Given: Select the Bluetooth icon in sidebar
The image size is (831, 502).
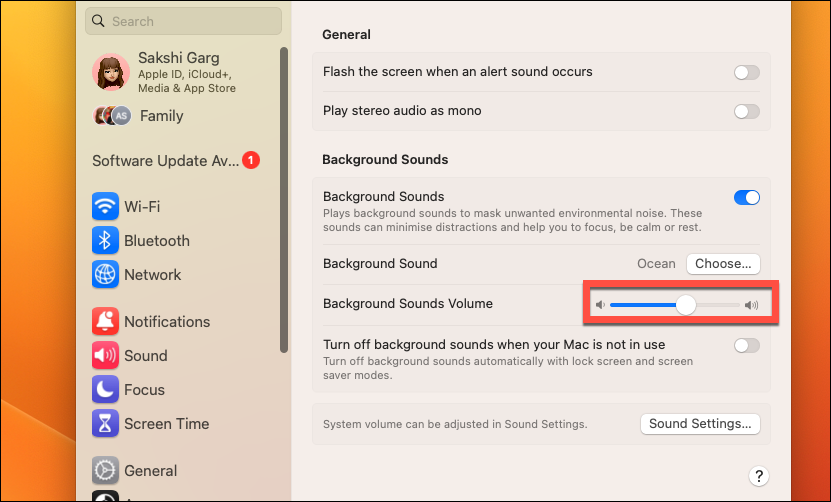Looking at the screenshot, I should pyautogui.click(x=105, y=240).
